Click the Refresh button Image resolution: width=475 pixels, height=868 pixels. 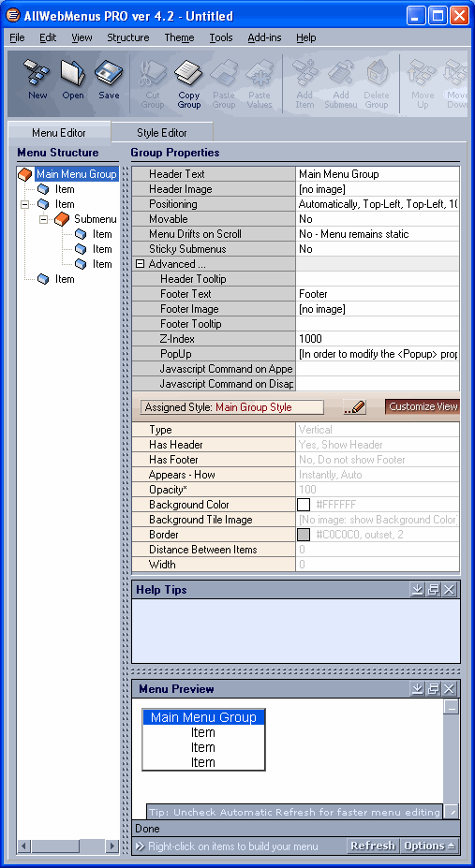(x=373, y=846)
